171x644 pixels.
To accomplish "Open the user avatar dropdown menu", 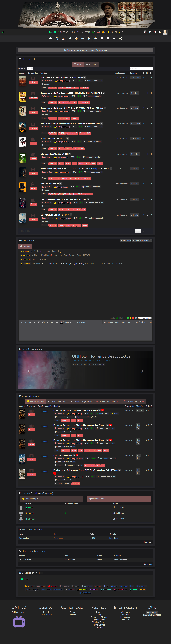I will (x=166, y=32).
